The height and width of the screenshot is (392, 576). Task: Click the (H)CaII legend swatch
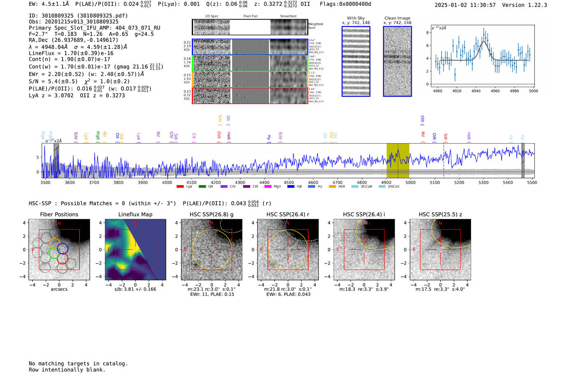click(382, 186)
